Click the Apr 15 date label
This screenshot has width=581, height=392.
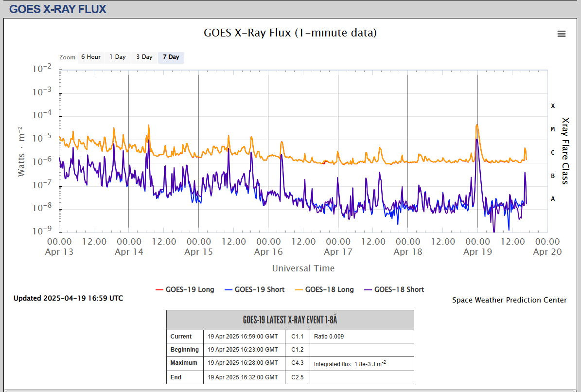point(198,252)
